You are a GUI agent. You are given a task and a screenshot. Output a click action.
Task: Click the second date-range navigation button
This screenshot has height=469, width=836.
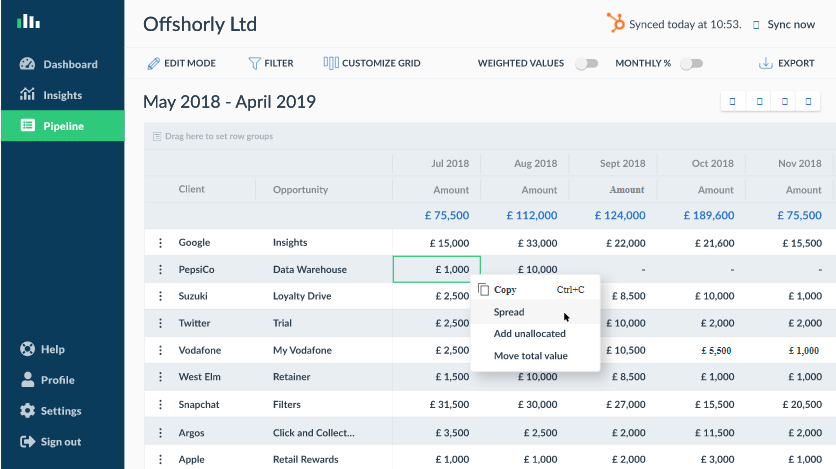(759, 101)
